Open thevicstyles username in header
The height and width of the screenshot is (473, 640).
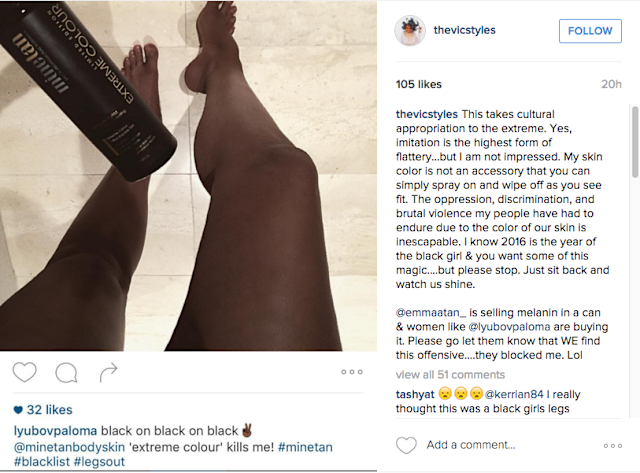464,30
